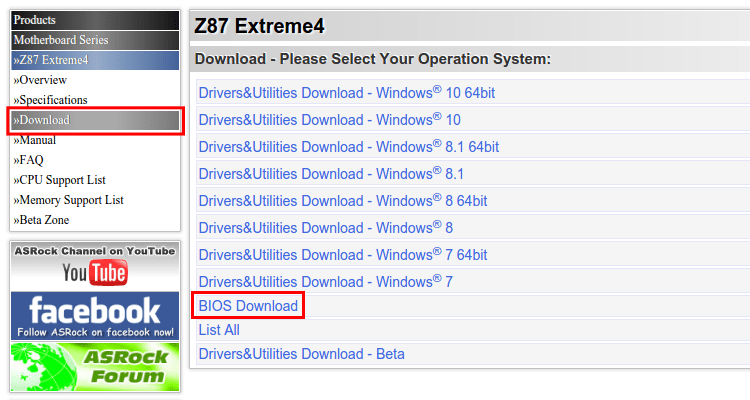
Task: Go to the Overview page
Action: coord(40,80)
